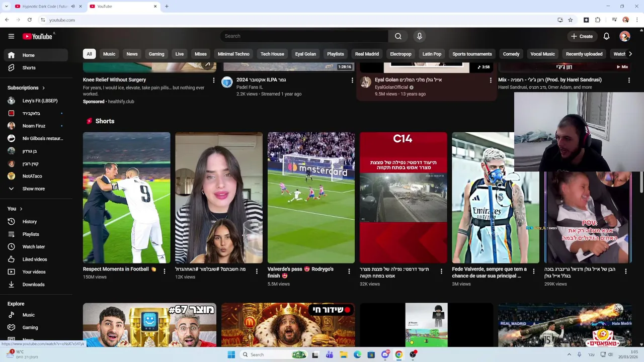Open the account avatar menu

tap(624, 36)
